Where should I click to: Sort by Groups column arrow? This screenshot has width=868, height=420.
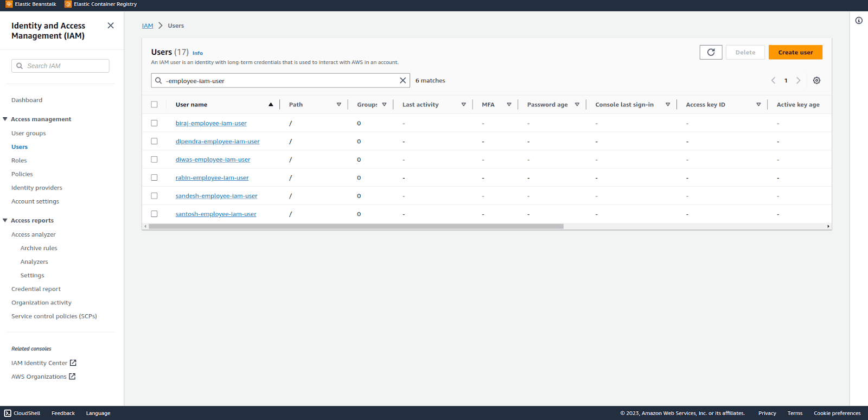coord(384,105)
